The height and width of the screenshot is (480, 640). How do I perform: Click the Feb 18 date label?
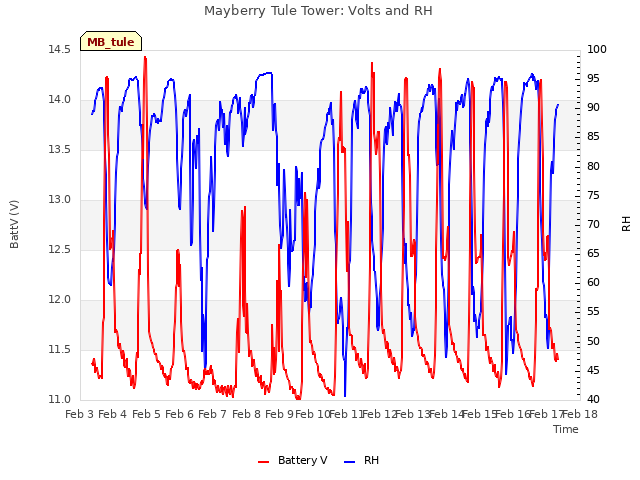point(580,414)
